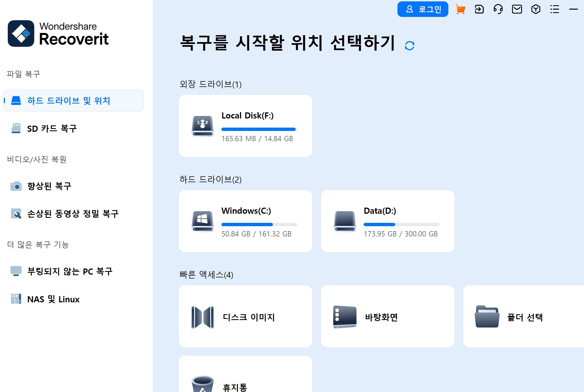Select the Local Disk(F:) drive label
The width and height of the screenshot is (584, 392).
[247, 115]
